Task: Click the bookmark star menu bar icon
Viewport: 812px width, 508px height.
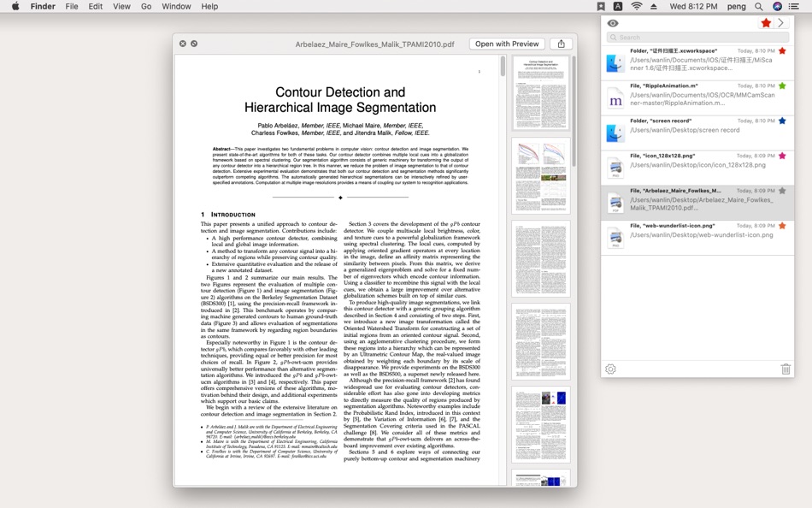Action: 601,6
